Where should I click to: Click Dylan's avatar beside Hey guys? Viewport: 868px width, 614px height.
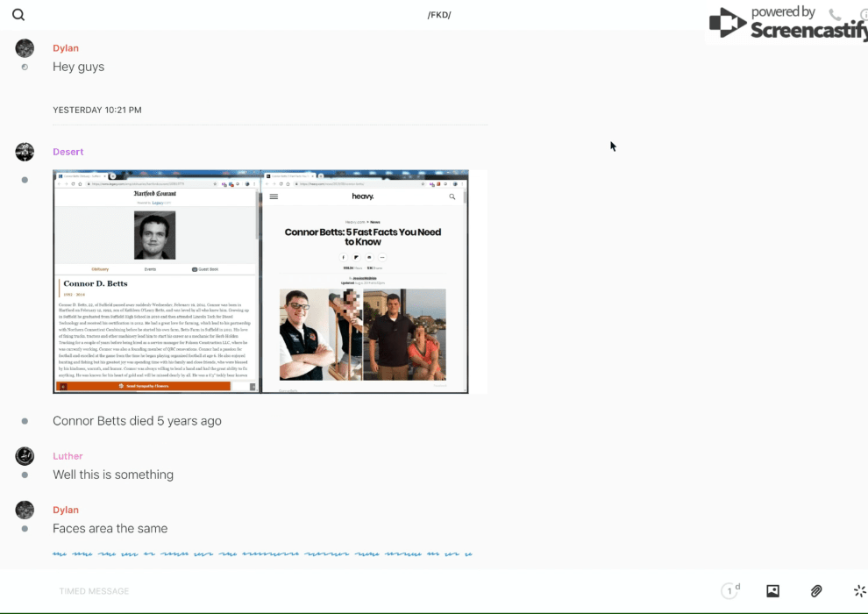click(x=25, y=48)
